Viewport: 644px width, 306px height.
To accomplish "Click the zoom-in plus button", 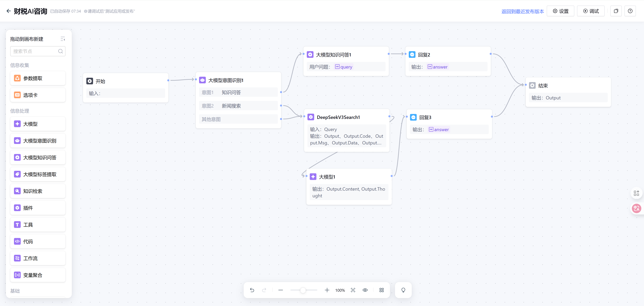I will click(x=327, y=290).
